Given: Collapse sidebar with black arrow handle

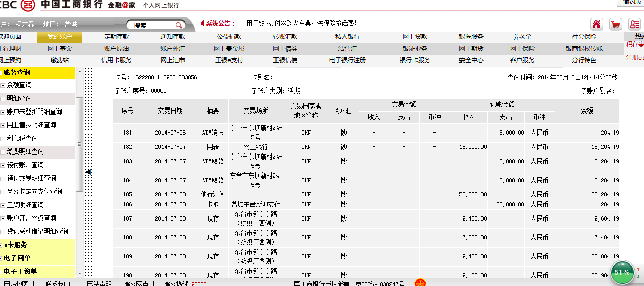Looking at the screenshot, I should [88, 172].
